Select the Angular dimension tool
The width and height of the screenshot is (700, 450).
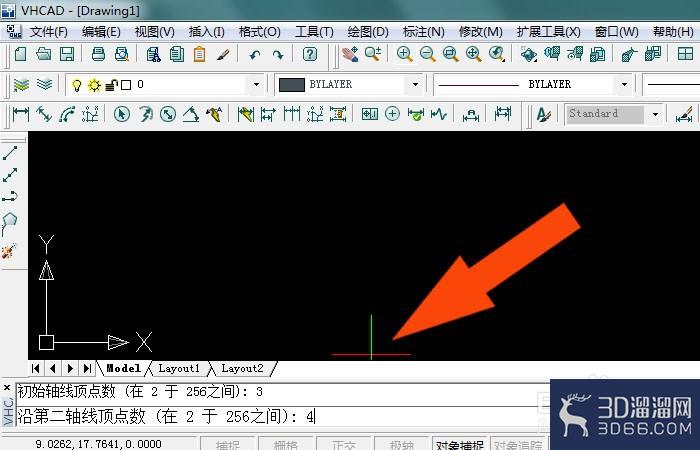(x=191, y=114)
